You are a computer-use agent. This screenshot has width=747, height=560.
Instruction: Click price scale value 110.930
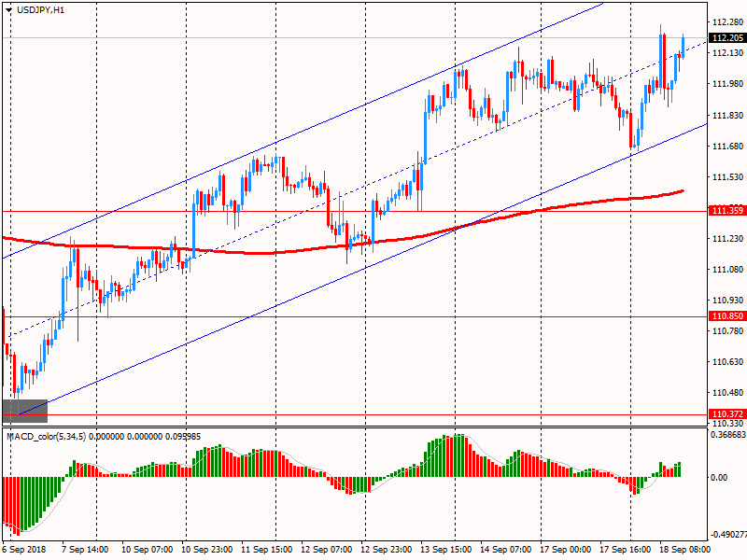tap(728, 300)
